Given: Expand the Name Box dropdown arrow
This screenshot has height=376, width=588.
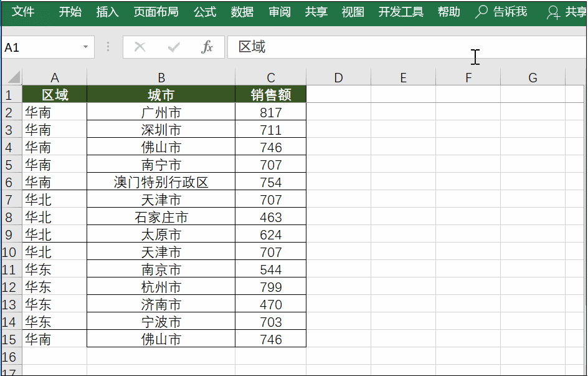Looking at the screenshot, I should point(85,47).
